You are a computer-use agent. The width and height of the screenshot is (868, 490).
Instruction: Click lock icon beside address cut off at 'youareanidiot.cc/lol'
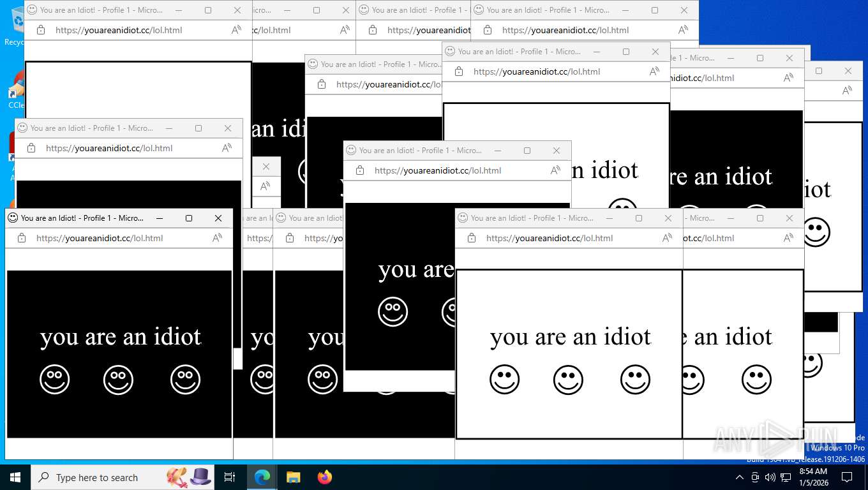tap(322, 84)
